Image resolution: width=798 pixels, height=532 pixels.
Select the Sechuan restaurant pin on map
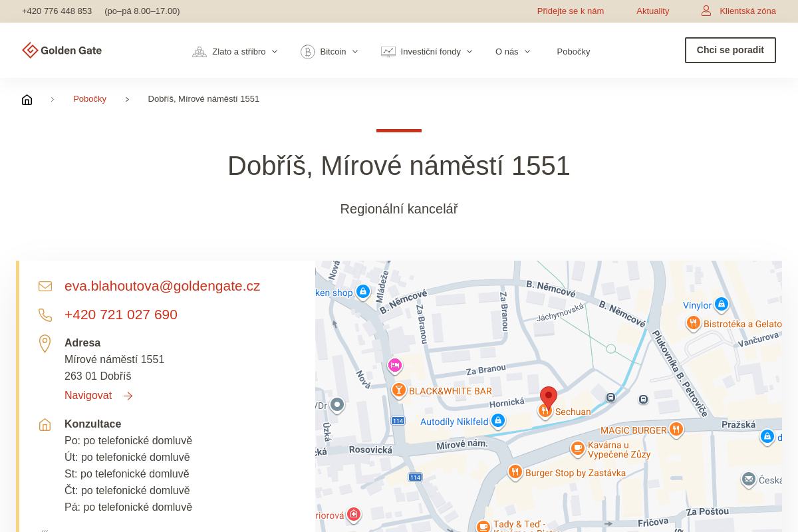pos(545,411)
